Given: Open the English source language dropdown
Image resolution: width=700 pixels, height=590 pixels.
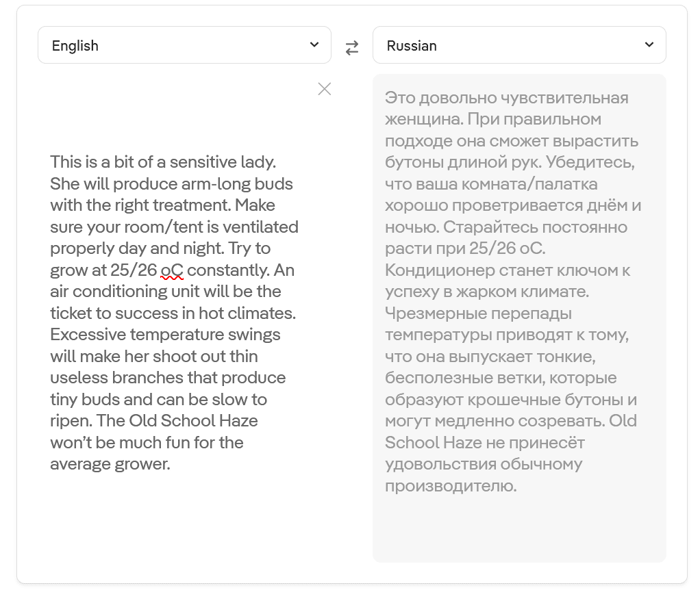Looking at the screenshot, I should pyautogui.click(x=184, y=45).
